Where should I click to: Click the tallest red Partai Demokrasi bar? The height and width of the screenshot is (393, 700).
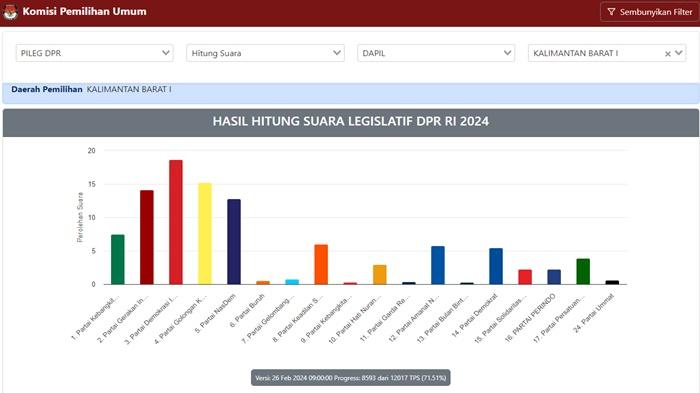pos(176,222)
